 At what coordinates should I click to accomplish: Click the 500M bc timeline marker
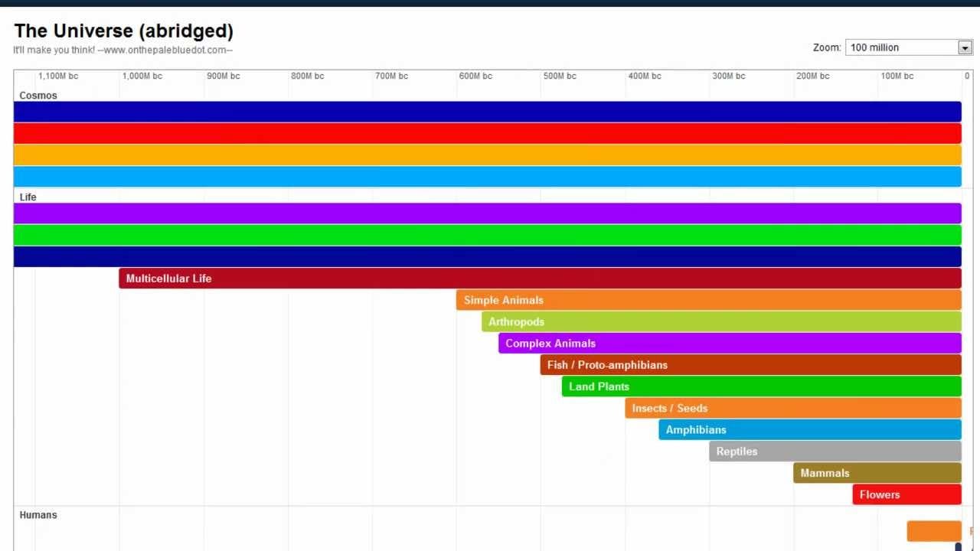tap(560, 76)
